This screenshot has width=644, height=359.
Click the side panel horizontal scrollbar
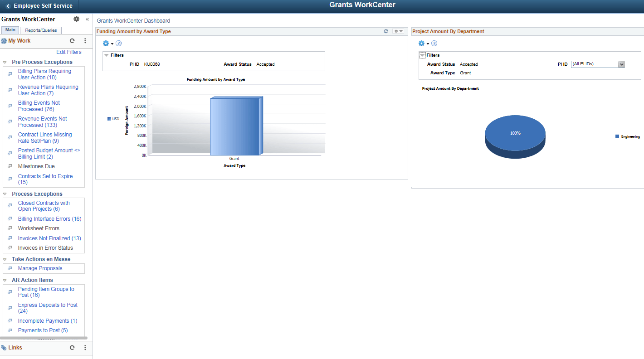44,338
